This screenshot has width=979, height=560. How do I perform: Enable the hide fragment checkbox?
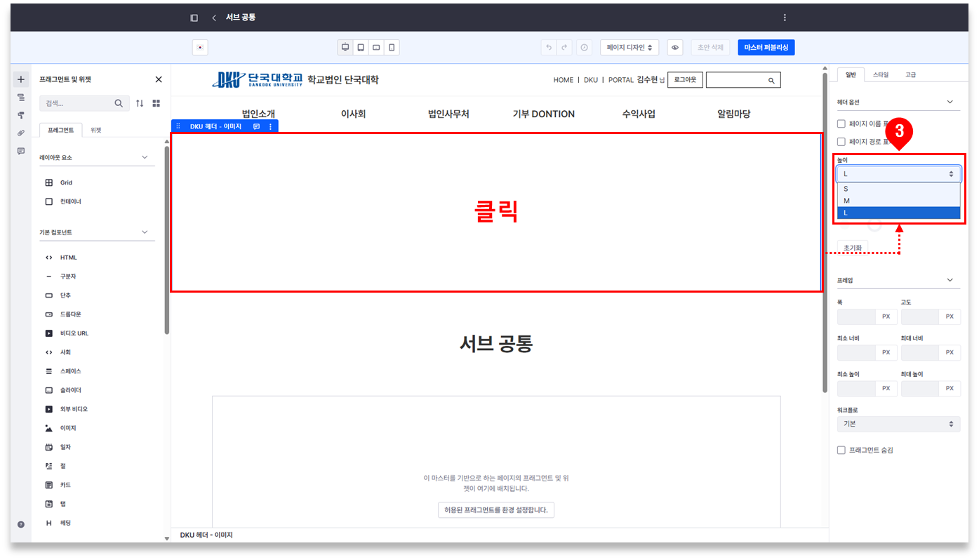point(841,451)
